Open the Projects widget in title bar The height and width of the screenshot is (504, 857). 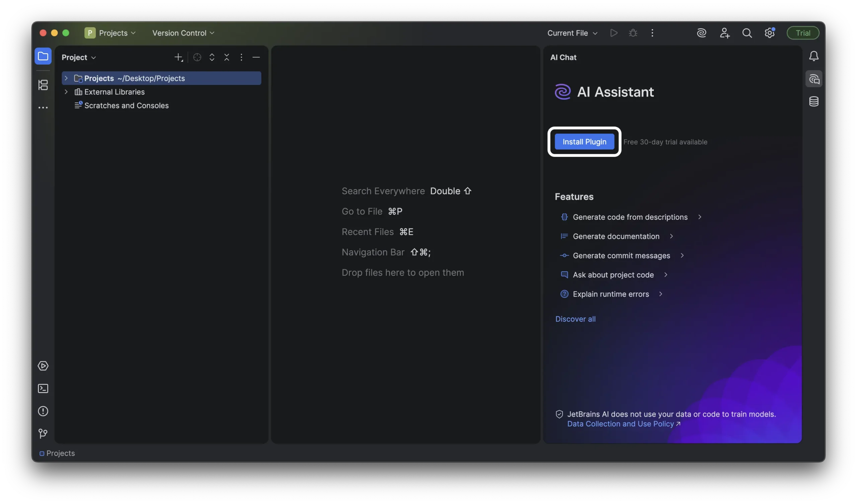pos(110,33)
